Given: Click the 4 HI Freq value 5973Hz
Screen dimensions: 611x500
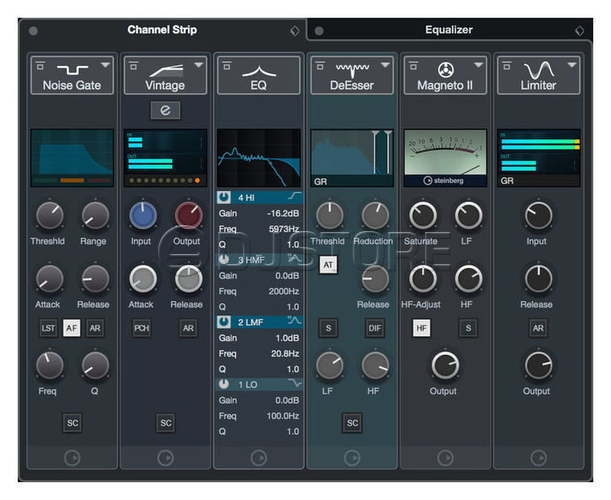Looking at the screenshot, I should 284,229.
